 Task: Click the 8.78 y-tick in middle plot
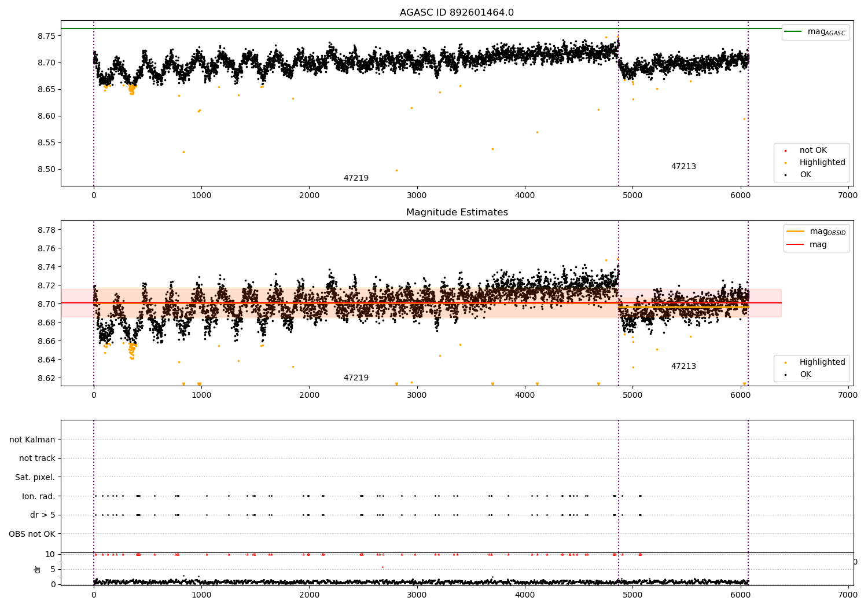coord(46,230)
